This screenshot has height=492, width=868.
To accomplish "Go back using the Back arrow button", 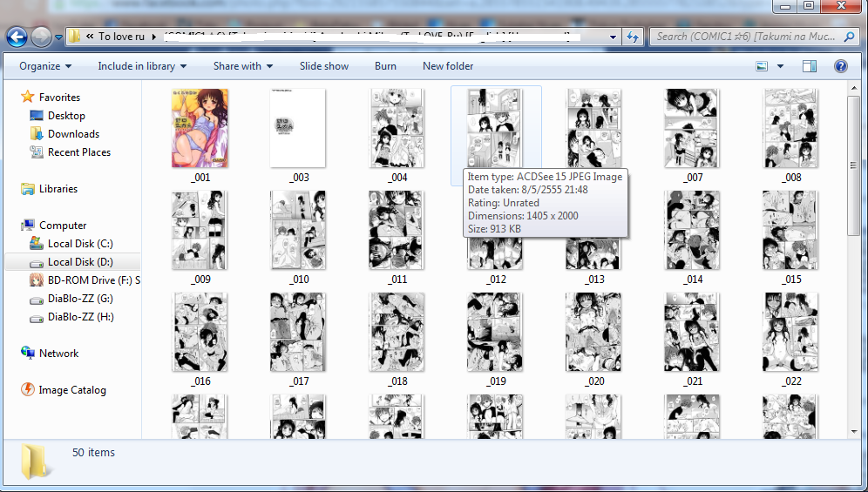I will (x=17, y=37).
